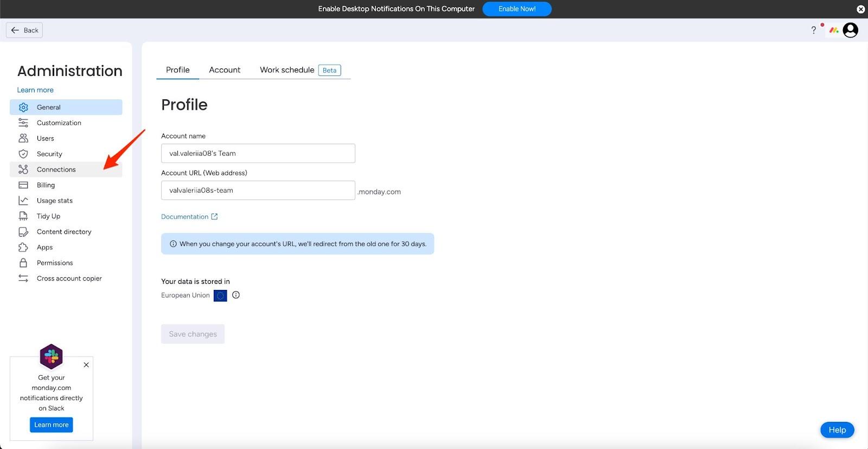Open the Cross account copier item
This screenshot has width=868, height=449.
coord(69,279)
